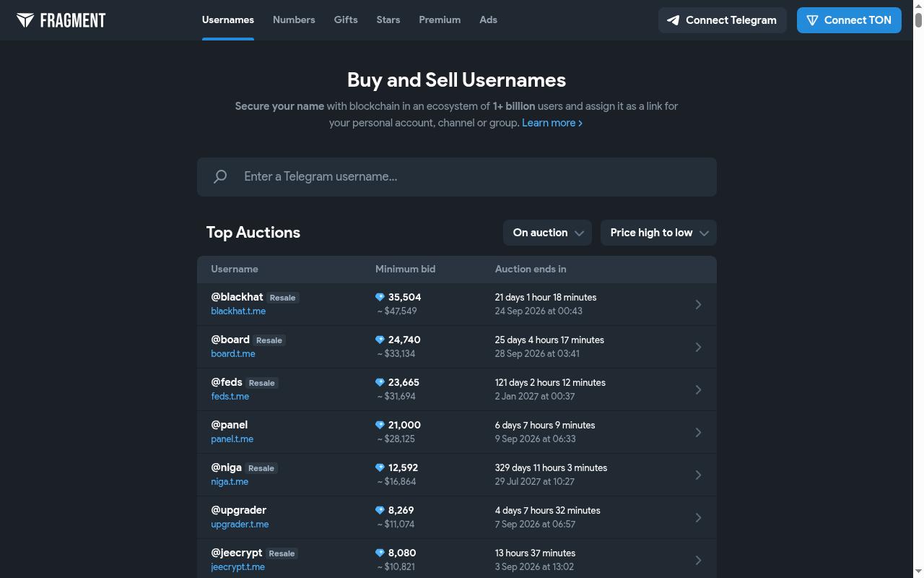
Task: Select the @jeecrypt username
Action: point(237,553)
